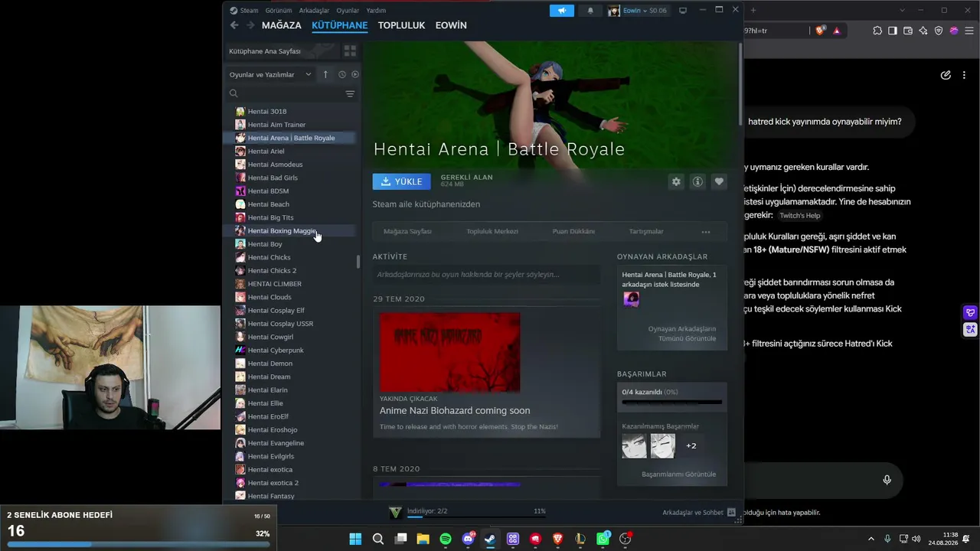The image size is (980, 551).
Task: Click the achievements progress bar
Action: click(671, 402)
